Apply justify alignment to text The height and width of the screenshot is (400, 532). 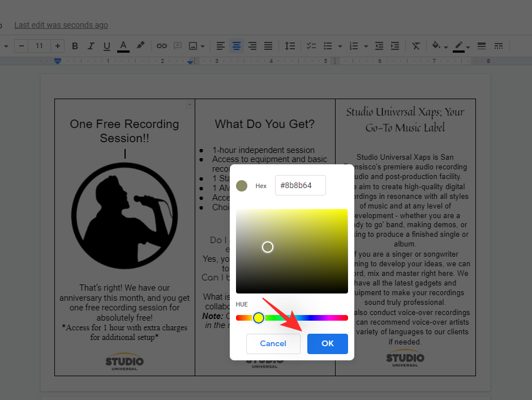click(x=268, y=46)
